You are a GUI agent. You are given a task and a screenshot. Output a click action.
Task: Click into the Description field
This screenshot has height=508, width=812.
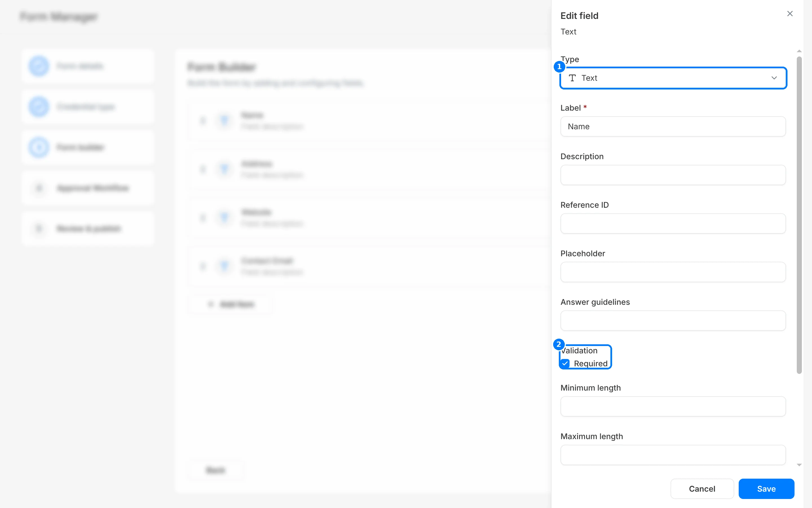click(x=673, y=175)
